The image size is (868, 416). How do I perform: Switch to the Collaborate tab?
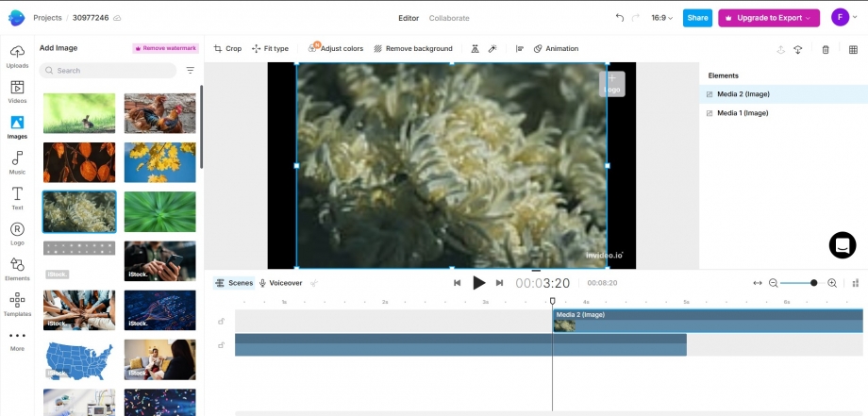(449, 18)
